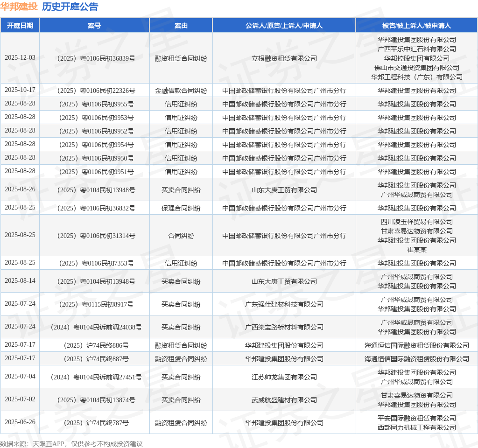This screenshot has height=448, width=478.
Task: Click defendant 西部同力机械工程有限公司
Action: coord(417,427)
